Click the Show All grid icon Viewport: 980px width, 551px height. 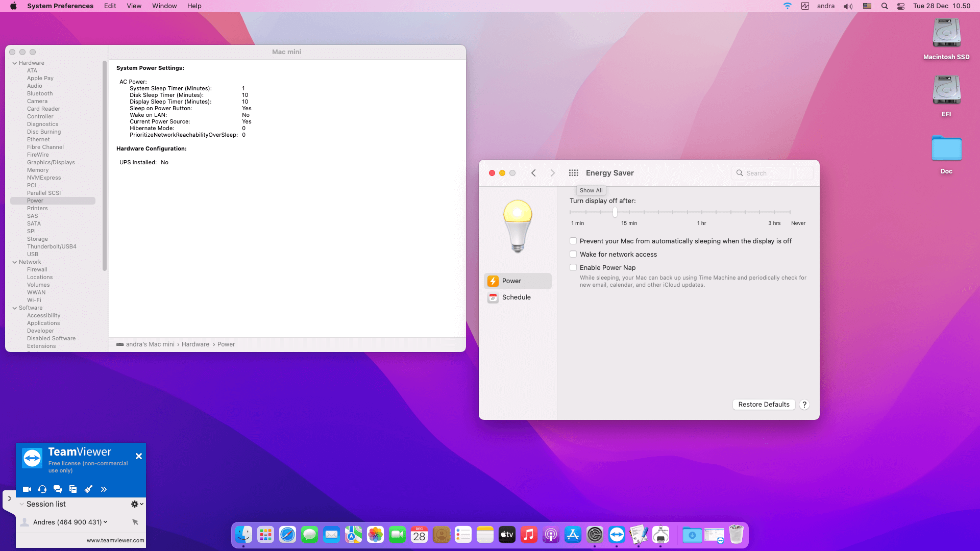pos(573,173)
